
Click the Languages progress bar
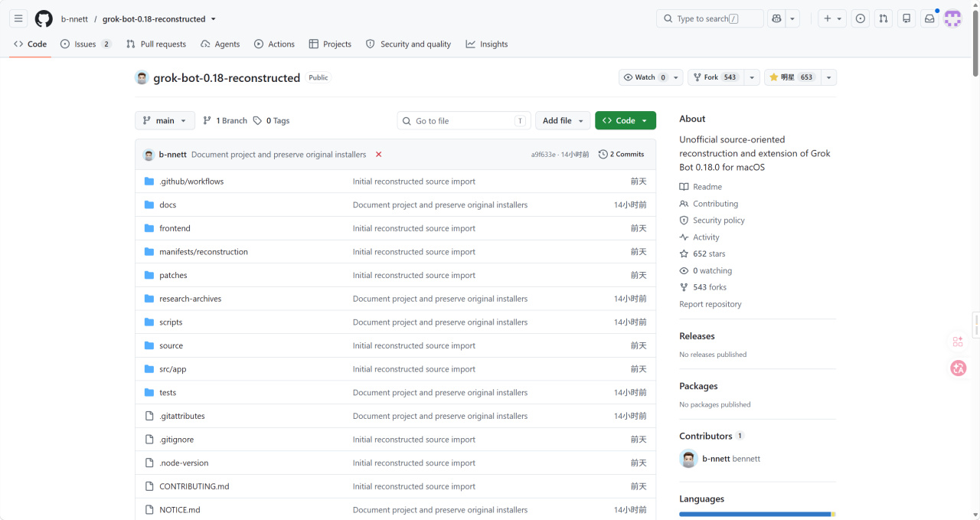tap(757, 514)
